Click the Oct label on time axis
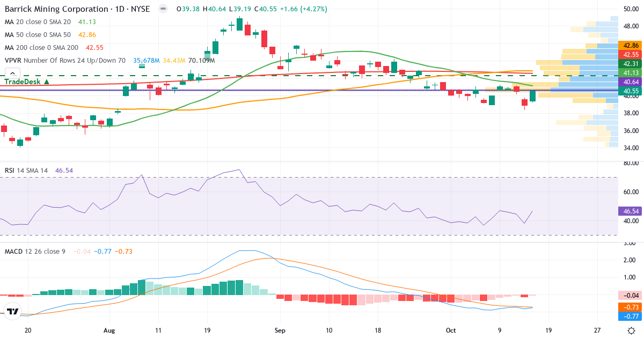The width and height of the screenshot is (644, 338). click(x=451, y=330)
